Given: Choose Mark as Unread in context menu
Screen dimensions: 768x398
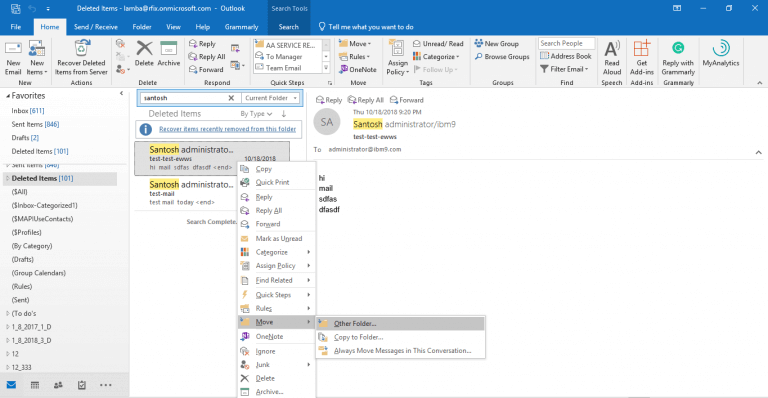Looking at the screenshot, I should pyautogui.click(x=276, y=238).
